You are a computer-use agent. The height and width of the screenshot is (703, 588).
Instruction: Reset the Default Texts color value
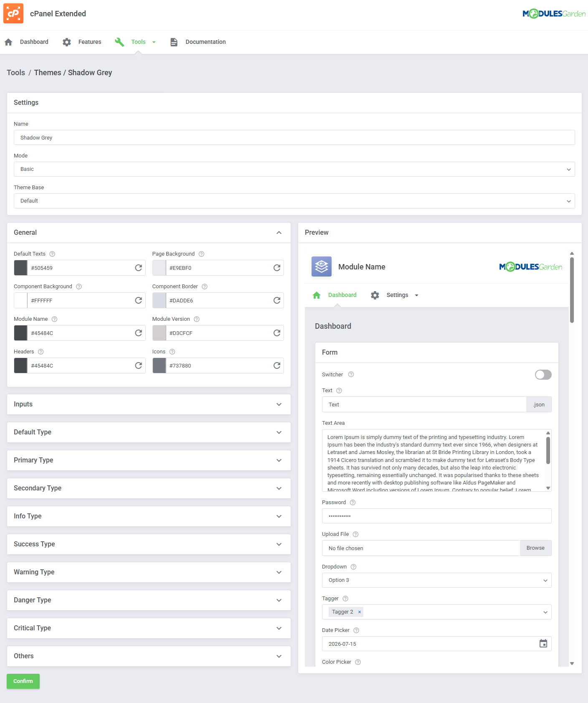[138, 268]
